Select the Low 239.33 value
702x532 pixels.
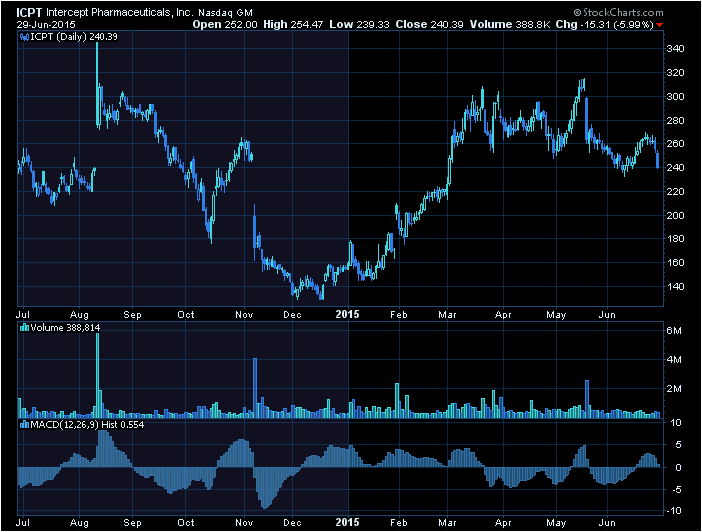click(359, 25)
